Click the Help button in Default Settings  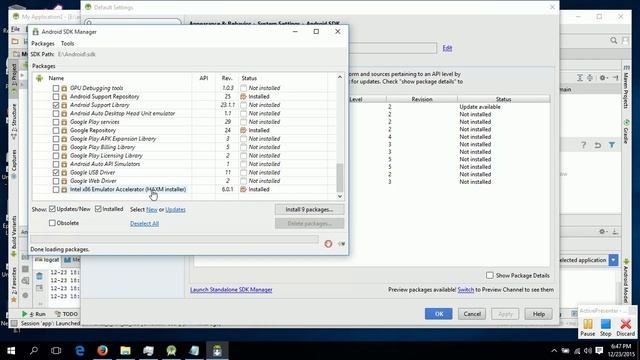tap(538, 314)
